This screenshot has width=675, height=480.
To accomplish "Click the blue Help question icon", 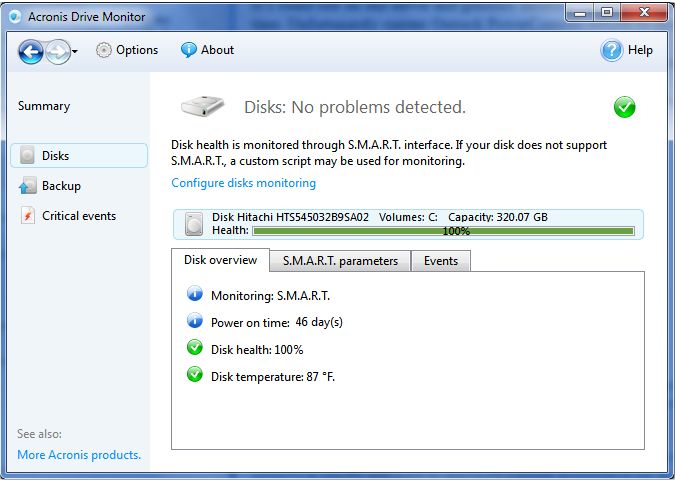I will tap(611, 50).
